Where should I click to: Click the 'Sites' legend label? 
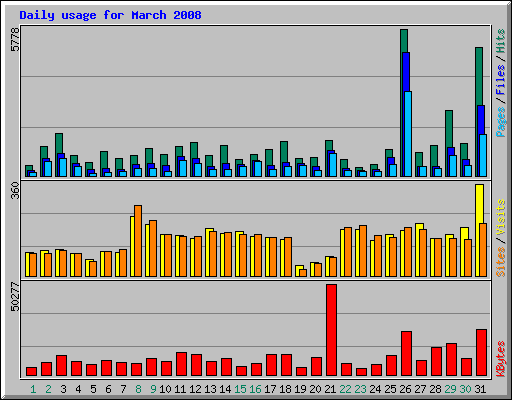click(x=501, y=262)
